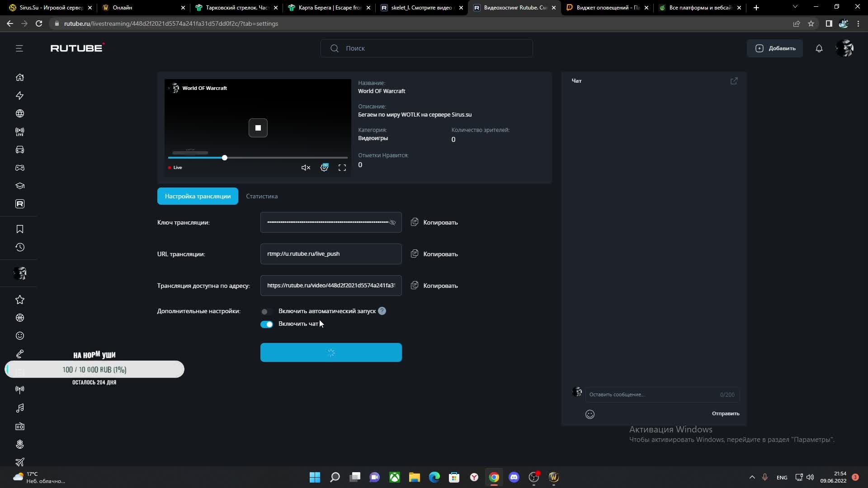Open the basketball sports category
The width and height of the screenshot is (868, 488).
pos(20,318)
